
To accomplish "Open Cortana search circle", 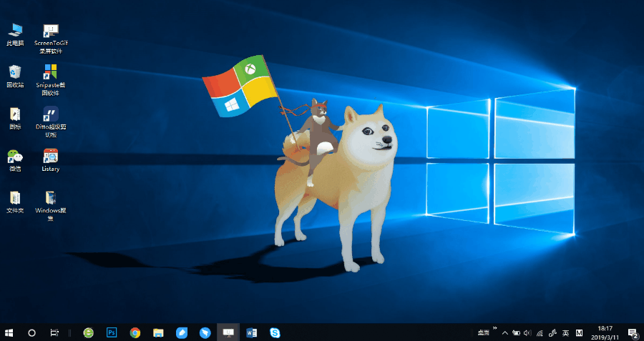I will (x=31, y=332).
